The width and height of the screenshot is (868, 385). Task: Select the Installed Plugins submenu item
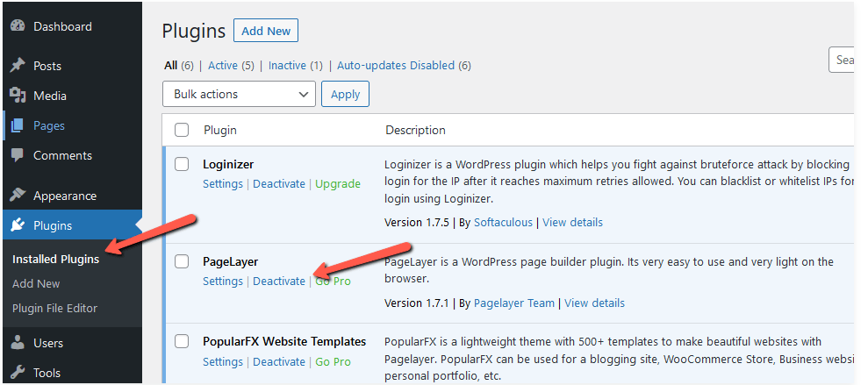click(56, 259)
